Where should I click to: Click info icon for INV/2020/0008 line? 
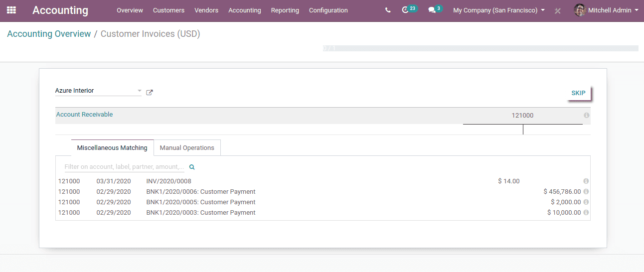(x=586, y=181)
